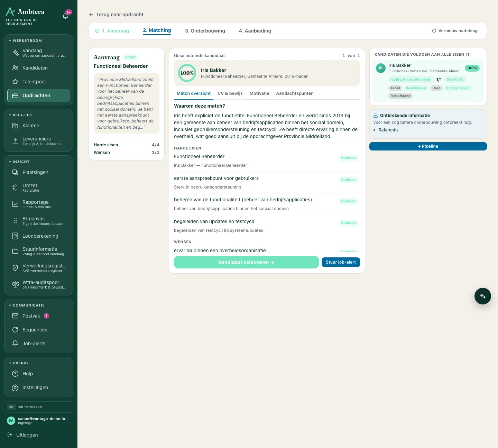Click the Leveranciers upload icon

[x=15, y=141]
